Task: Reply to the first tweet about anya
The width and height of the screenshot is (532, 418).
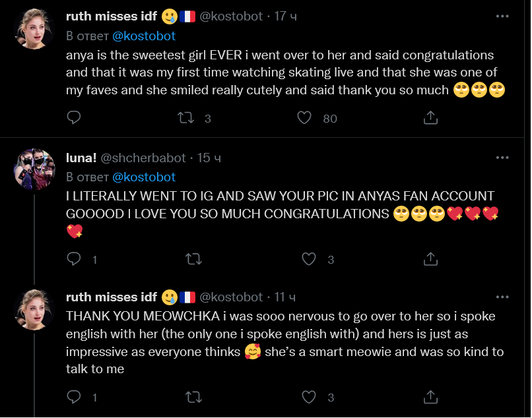Action: 75,118
